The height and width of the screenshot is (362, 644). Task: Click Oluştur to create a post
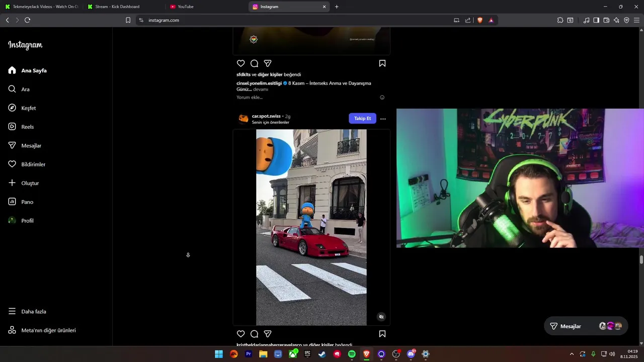[24, 183]
